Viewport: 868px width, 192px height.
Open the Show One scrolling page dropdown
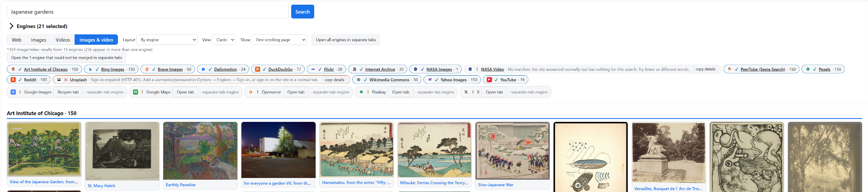pos(279,40)
